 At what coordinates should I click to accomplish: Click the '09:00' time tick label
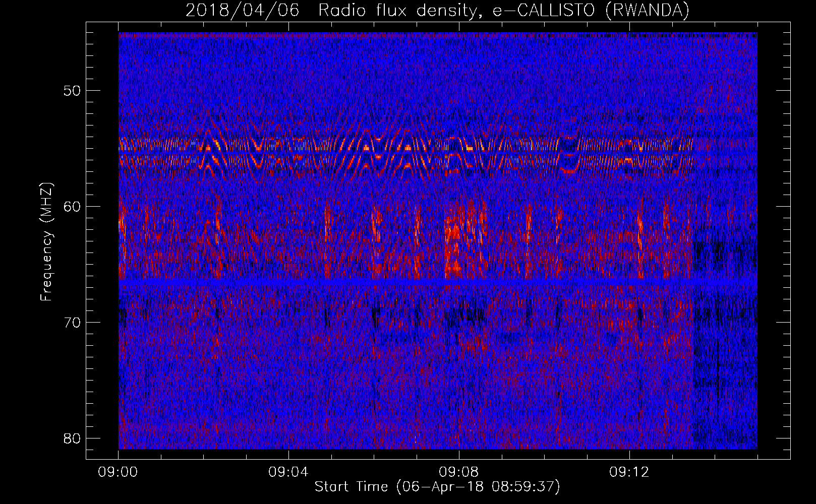pos(118,472)
